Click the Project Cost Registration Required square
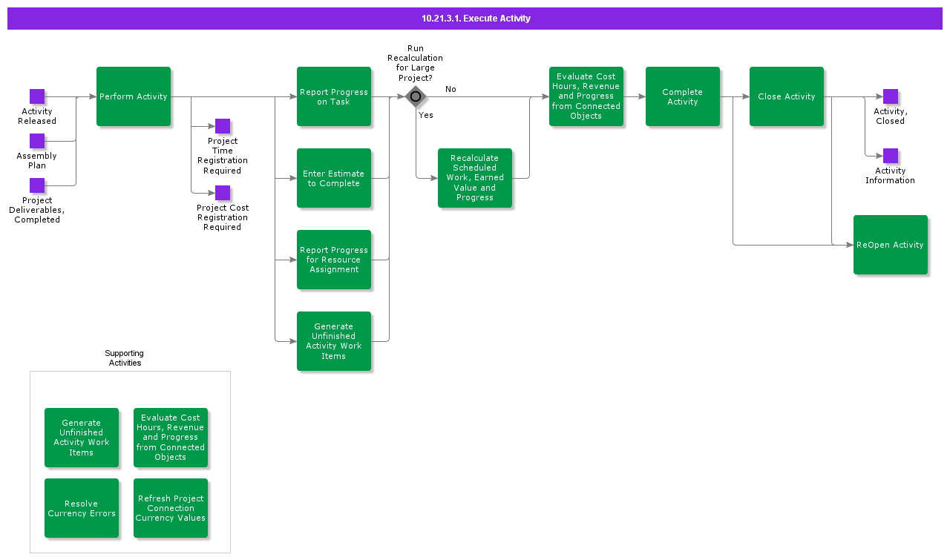Image resolution: width=950 pixels, height=560 pixels. tap(223, 193)
